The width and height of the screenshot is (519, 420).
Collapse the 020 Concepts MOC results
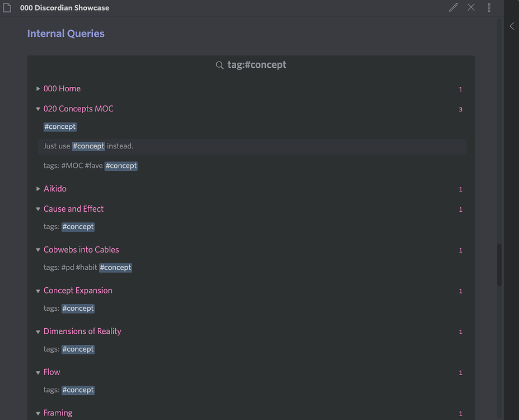coord(38,109)
